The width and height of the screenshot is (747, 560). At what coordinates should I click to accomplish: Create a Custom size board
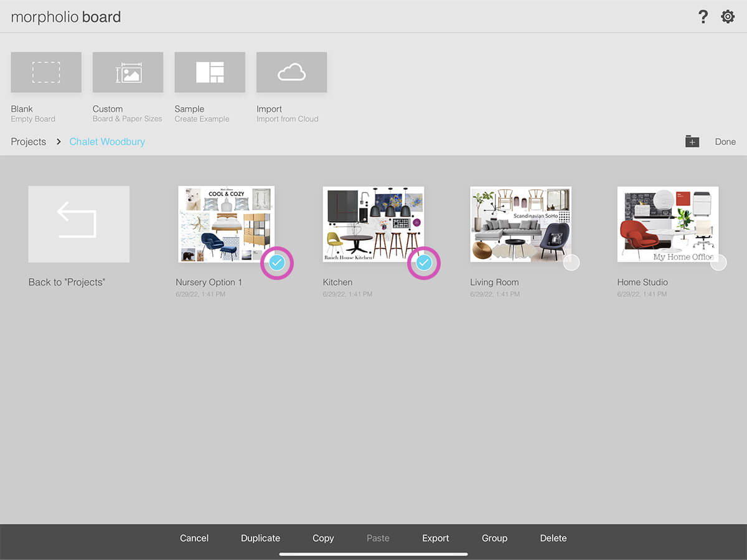click(128, 72)
